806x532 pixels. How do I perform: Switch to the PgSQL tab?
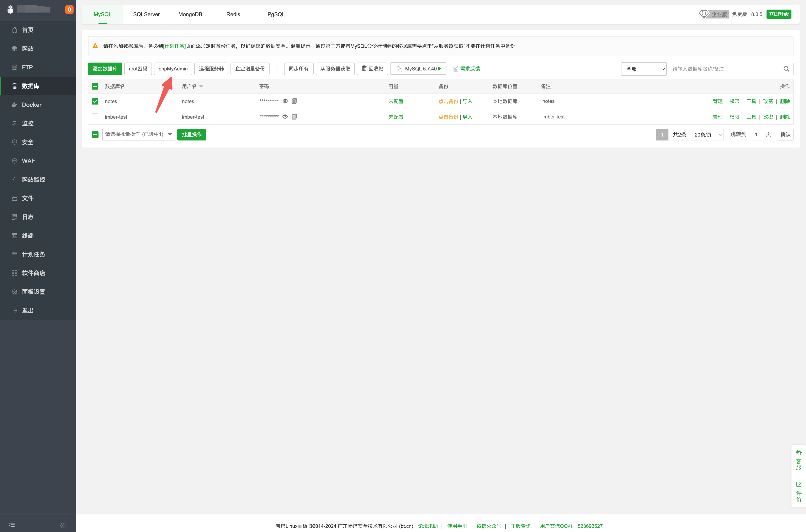[276, 14]
